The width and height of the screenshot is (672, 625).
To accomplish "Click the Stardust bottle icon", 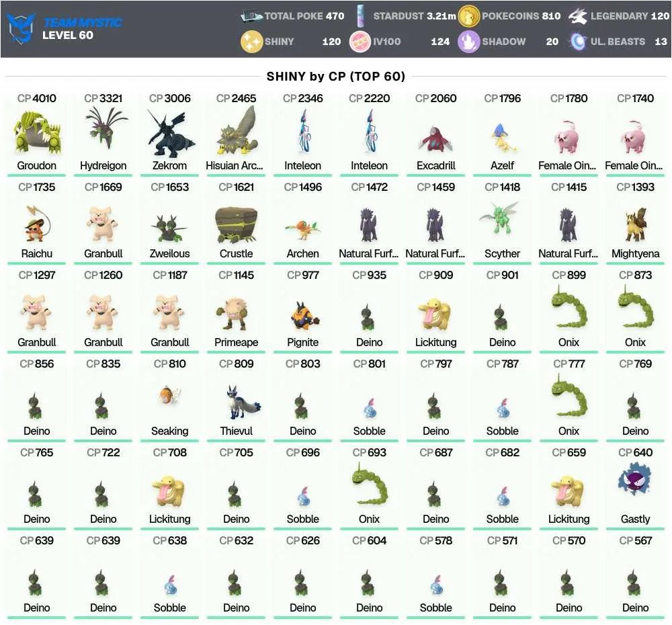I will coord(360,16).
